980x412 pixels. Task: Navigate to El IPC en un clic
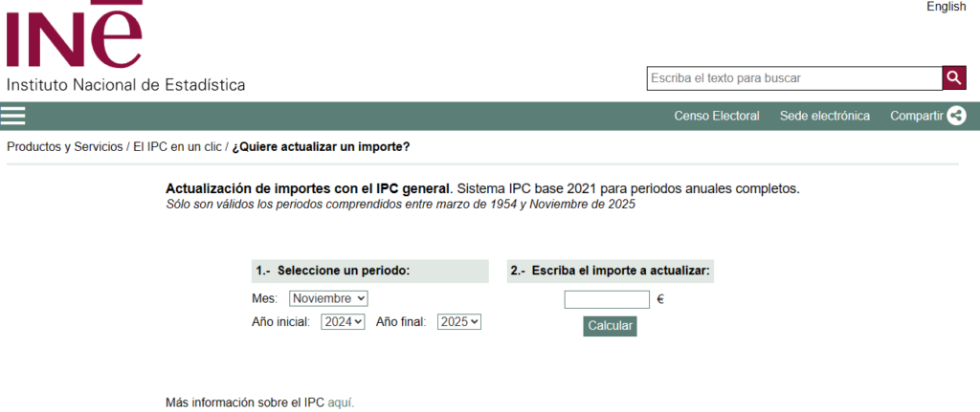pyautogui.click(x=177, y=147)
